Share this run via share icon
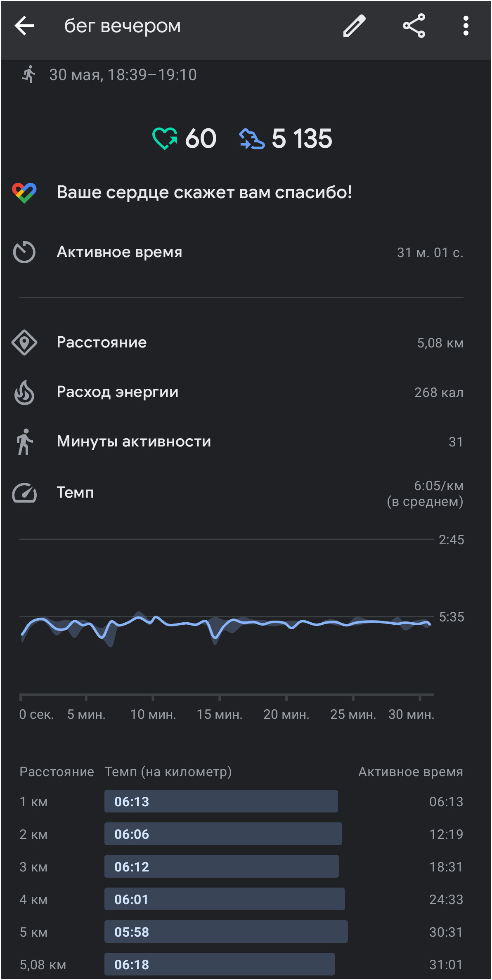Viewport: 492px width, 980px height. click(x=414, y=26)
